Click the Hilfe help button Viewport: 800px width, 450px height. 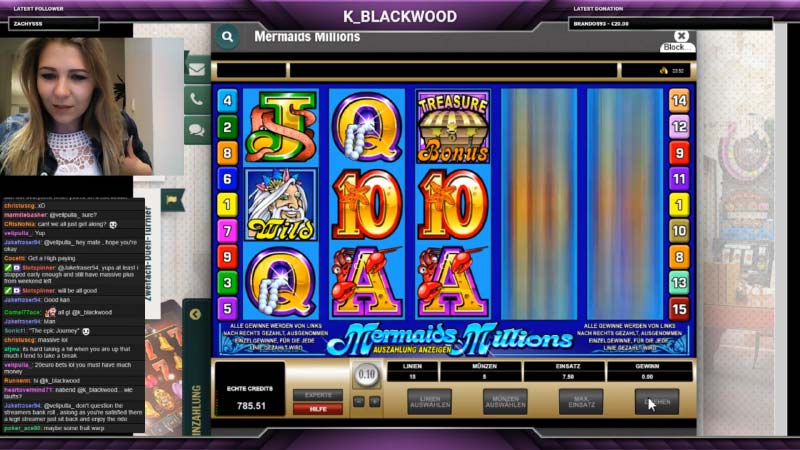(318, 409)
